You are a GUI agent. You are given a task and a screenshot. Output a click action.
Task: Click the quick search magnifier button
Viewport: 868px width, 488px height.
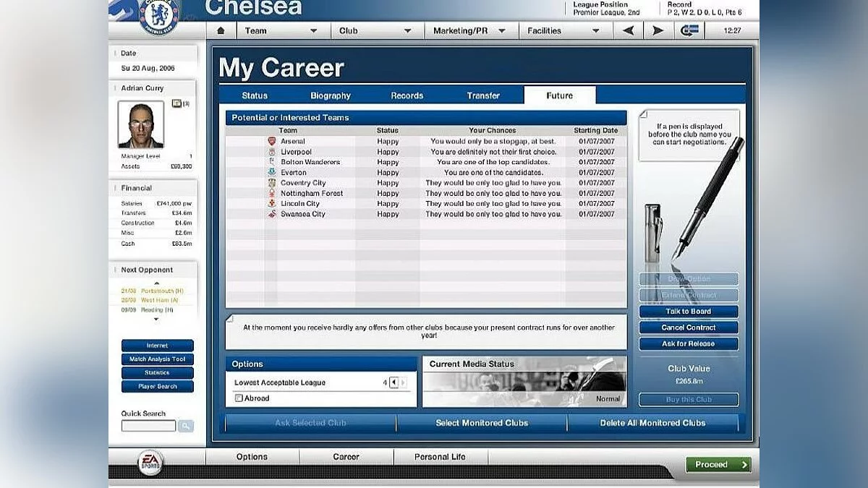tap(186, 426)
